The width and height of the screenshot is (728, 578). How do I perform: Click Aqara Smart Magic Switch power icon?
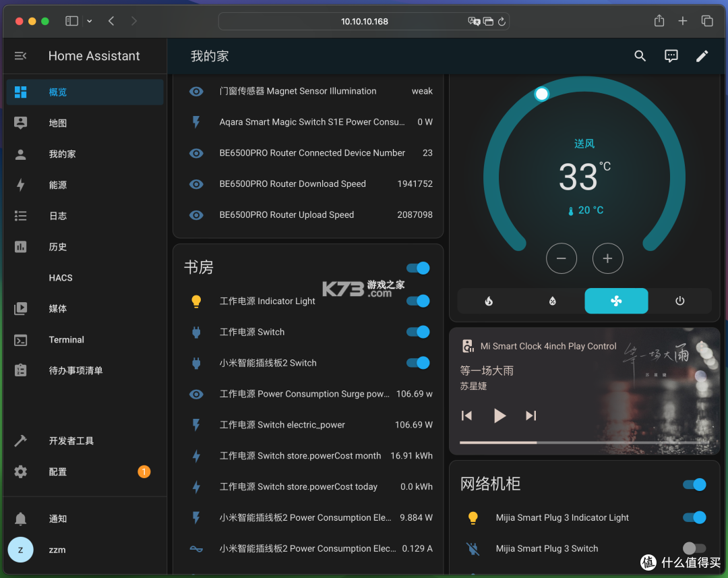196,122
